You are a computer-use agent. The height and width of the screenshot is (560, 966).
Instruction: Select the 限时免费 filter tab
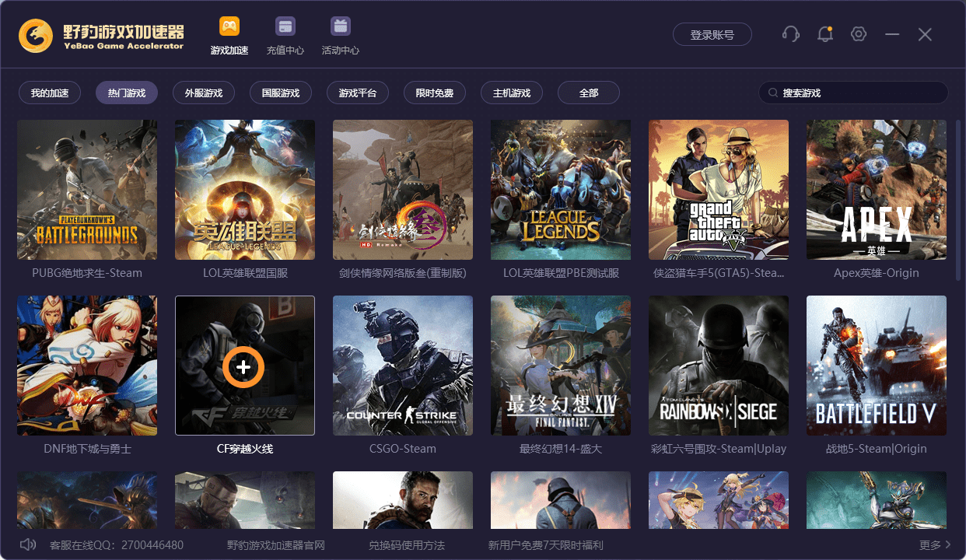click(x=435, y=93)
